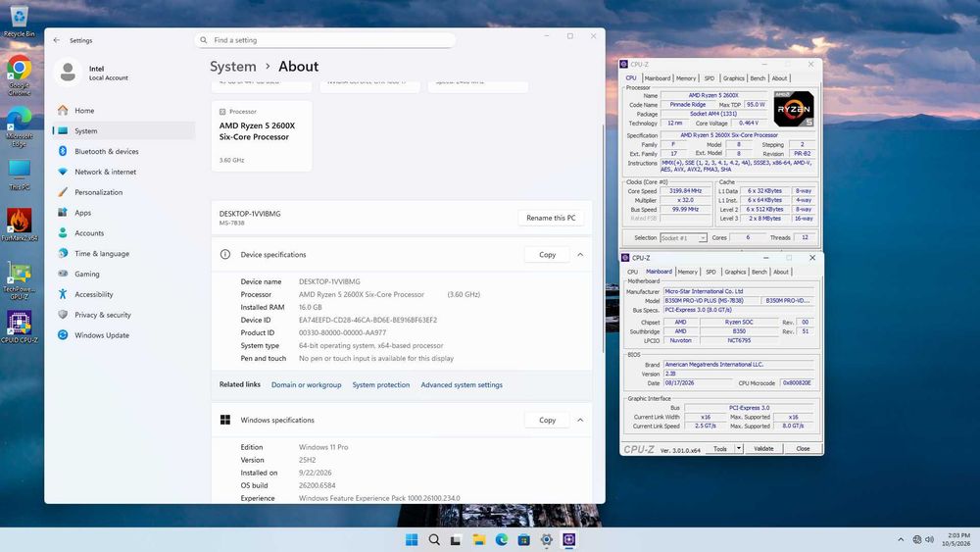This screenshot has width=980, height=552.
Task: Collapse the Device specifications section
Action: coord(580,255)
